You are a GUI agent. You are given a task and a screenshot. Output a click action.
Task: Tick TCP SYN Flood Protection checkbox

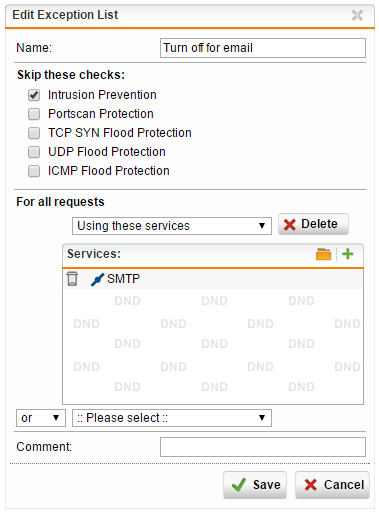coord(34,133)
